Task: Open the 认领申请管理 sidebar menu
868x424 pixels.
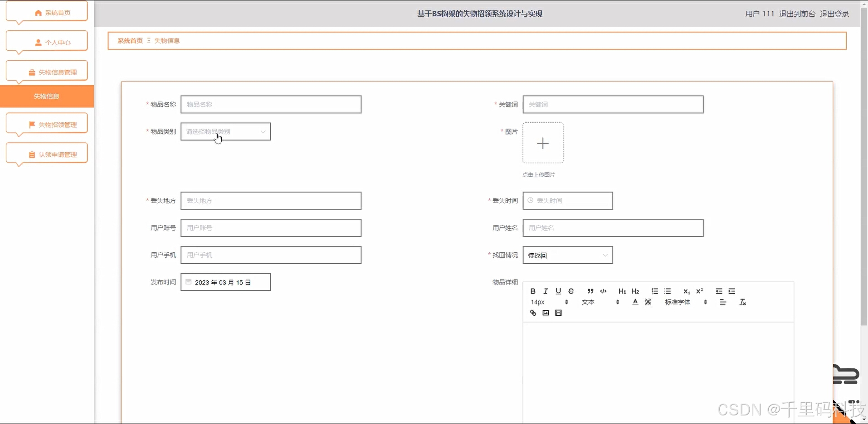Action: (47, 154)
